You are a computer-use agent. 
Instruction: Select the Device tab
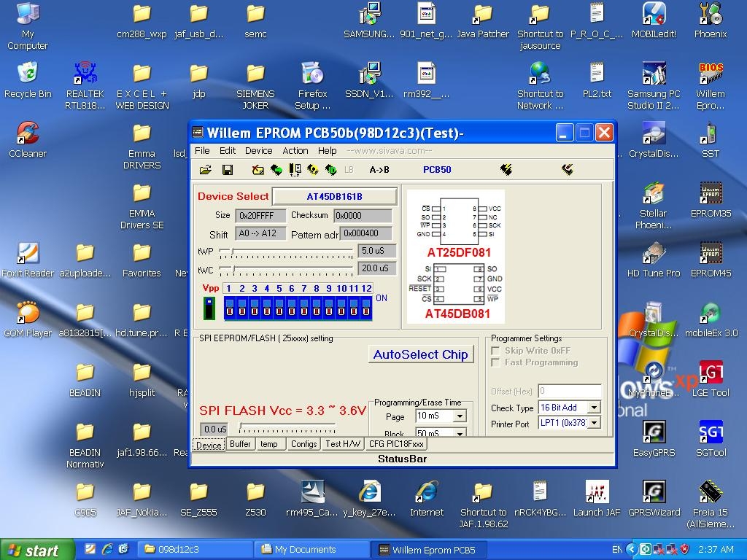point(209,445)
